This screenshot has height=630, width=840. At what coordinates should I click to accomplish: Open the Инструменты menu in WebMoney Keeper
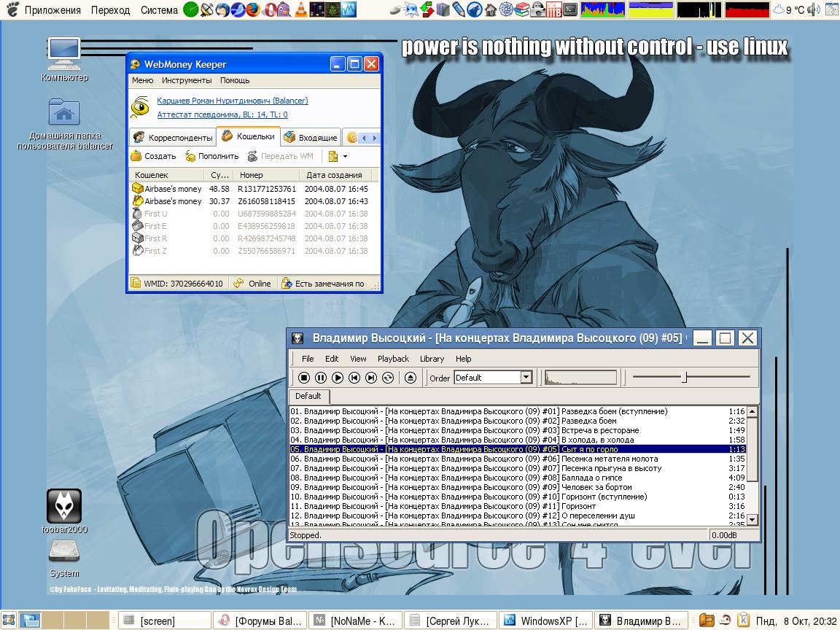187,80
